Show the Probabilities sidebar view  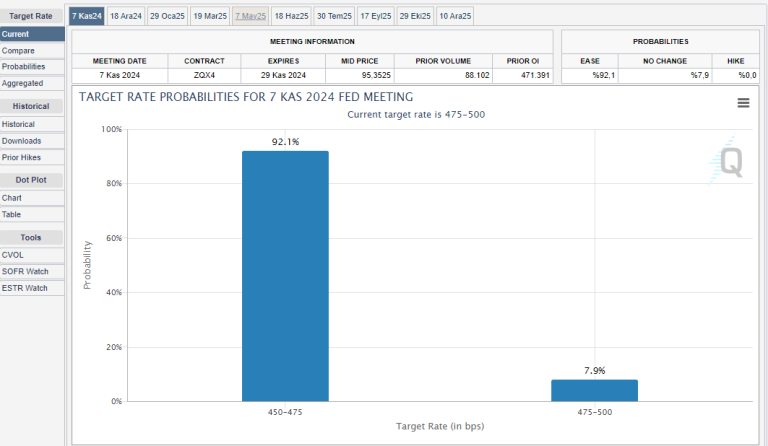(23, 66)
